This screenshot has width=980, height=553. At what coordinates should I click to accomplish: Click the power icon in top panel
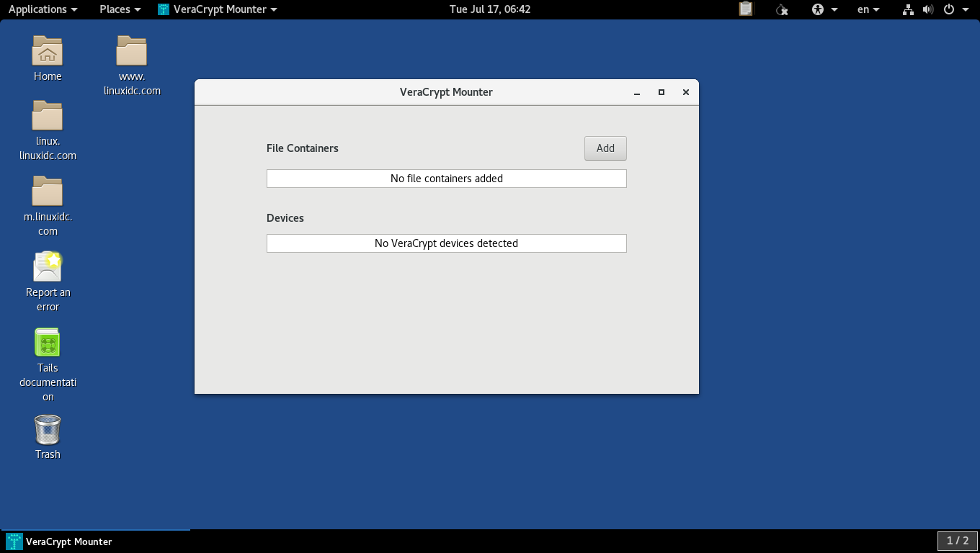click(x=949, y=9)
